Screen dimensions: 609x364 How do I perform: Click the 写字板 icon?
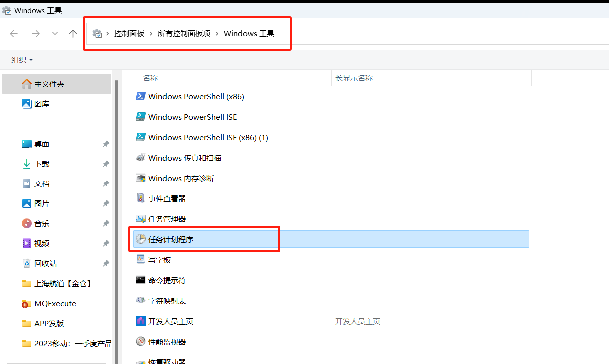[141, 260]
